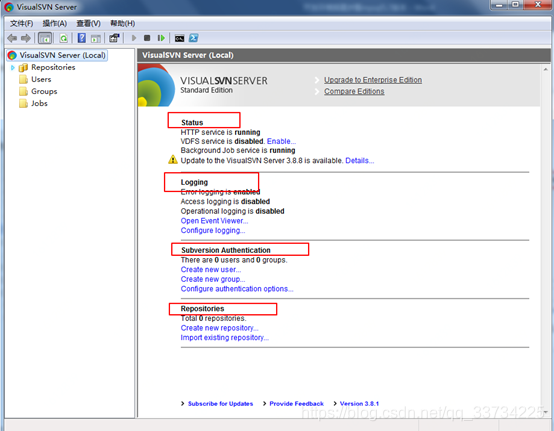The image size is (554, 431).
Task: Toggle the show/hide console tree icon
Action: 45,38
